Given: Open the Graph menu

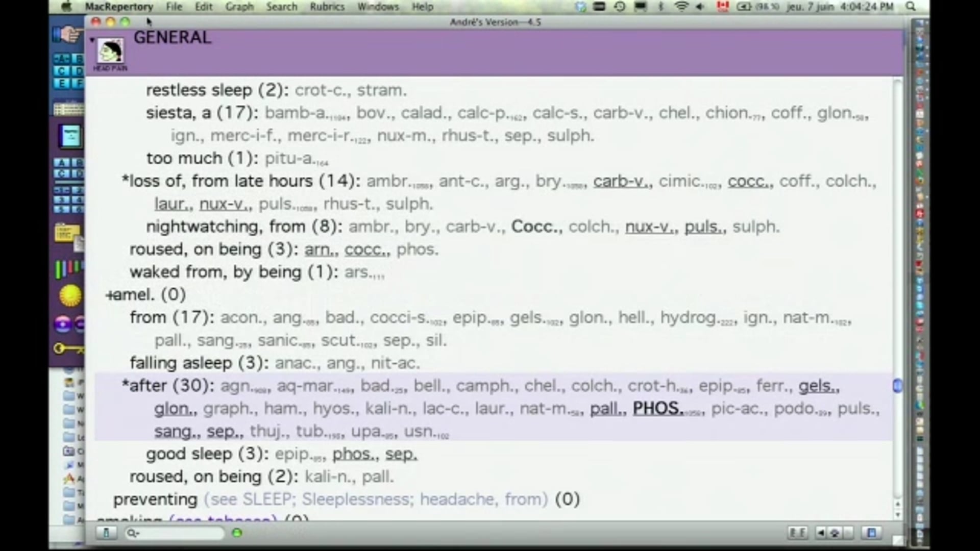Looking at the screenshot, I should coord(239,7).
